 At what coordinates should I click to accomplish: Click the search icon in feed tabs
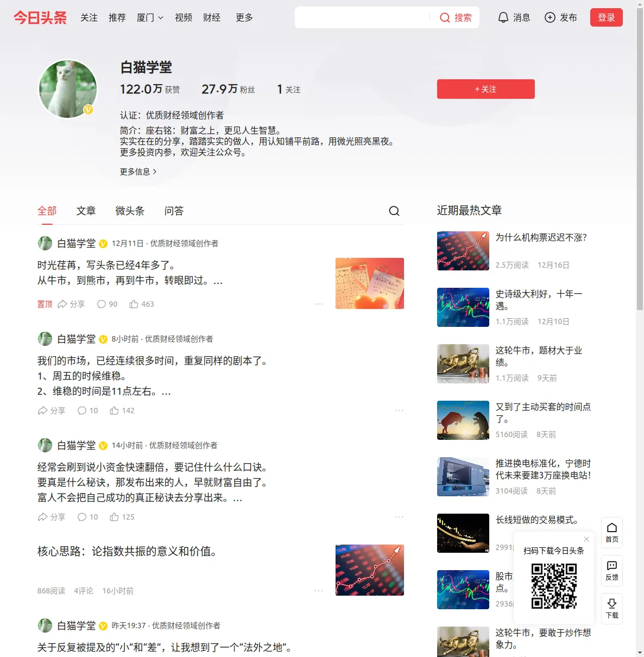pyautogui.click(x=394, y=211)
